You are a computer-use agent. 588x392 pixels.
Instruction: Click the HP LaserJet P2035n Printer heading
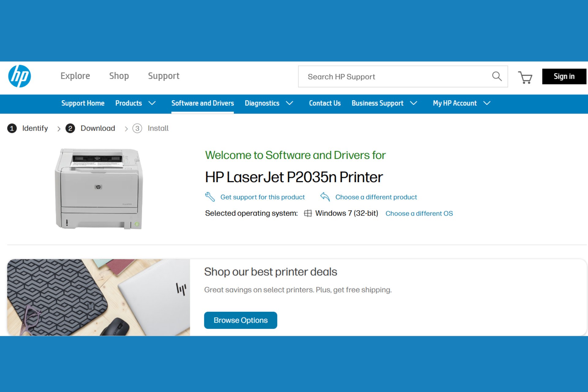tap(294, 177)
